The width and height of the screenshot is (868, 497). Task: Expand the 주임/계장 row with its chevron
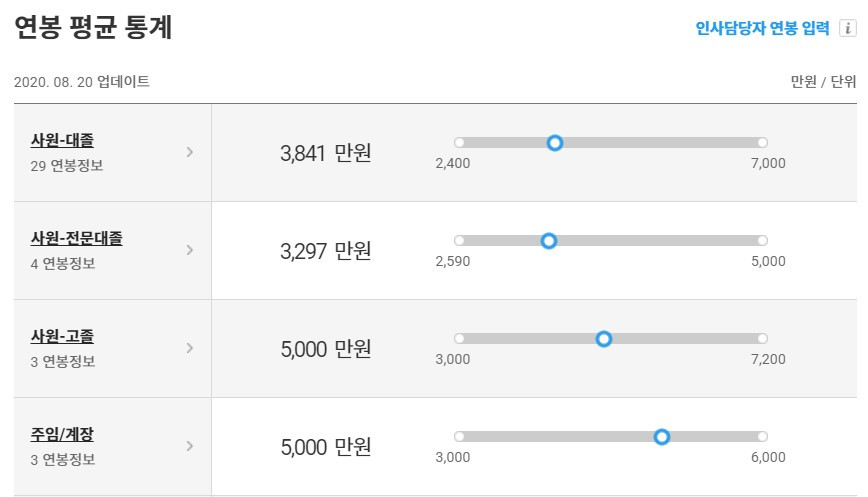tap(190, 446)
